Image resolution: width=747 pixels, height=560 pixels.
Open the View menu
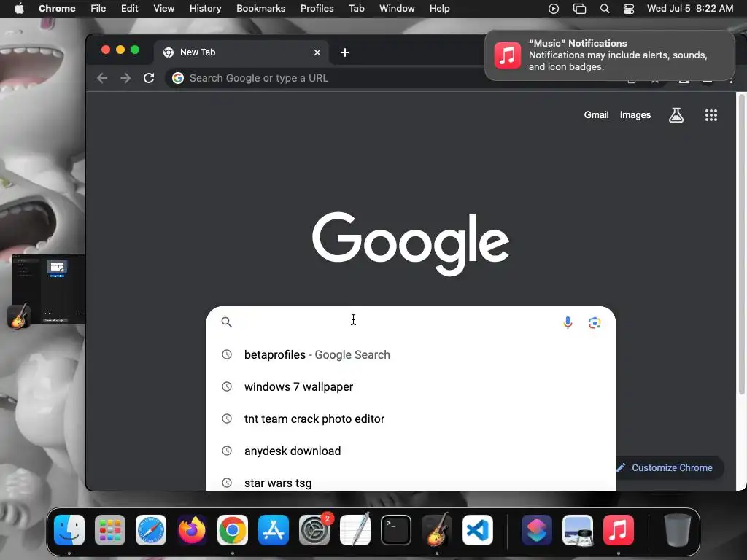[163, 8]
